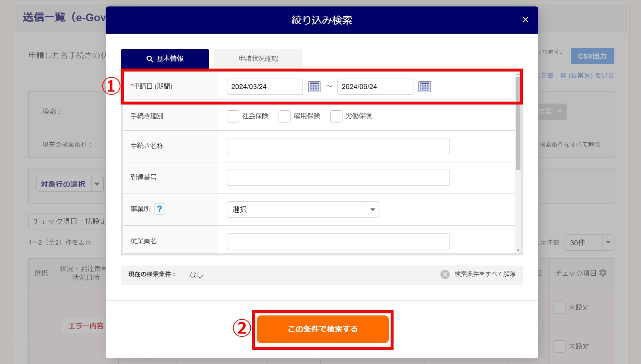Click the magnifier icon on the 基本情報 tab
Viewport: 641px width, 364px height.
(x=150, y=59)
